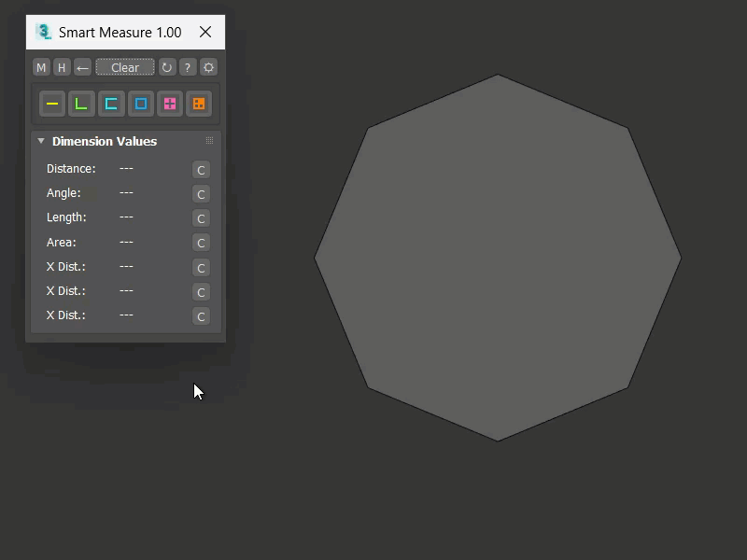Select the cyan bracket length measure tool
The width and height of the screenshot is (747, 560).
(x=111, y=104)
